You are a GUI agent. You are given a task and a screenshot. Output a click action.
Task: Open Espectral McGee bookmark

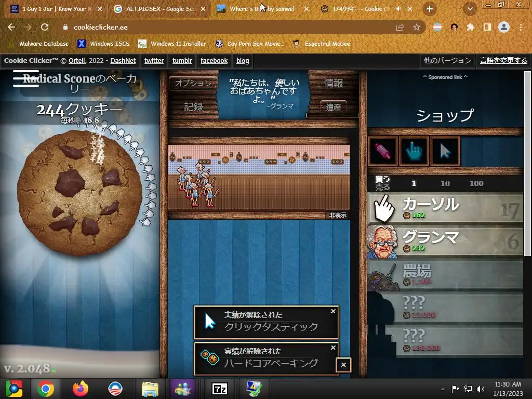[322, 44]
